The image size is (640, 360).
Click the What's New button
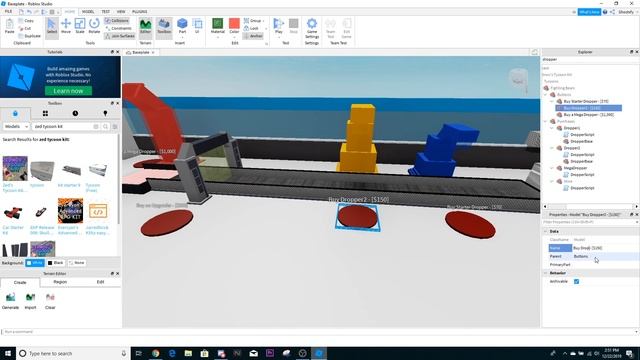pyautogui.click(x=589, y=12)
